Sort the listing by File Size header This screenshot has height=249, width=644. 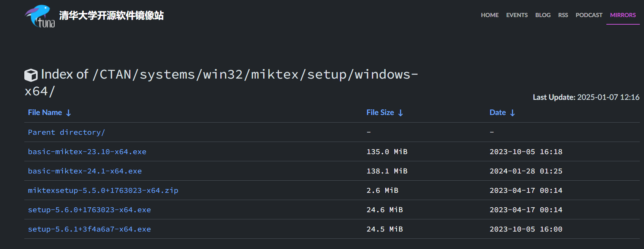point(380,113)
